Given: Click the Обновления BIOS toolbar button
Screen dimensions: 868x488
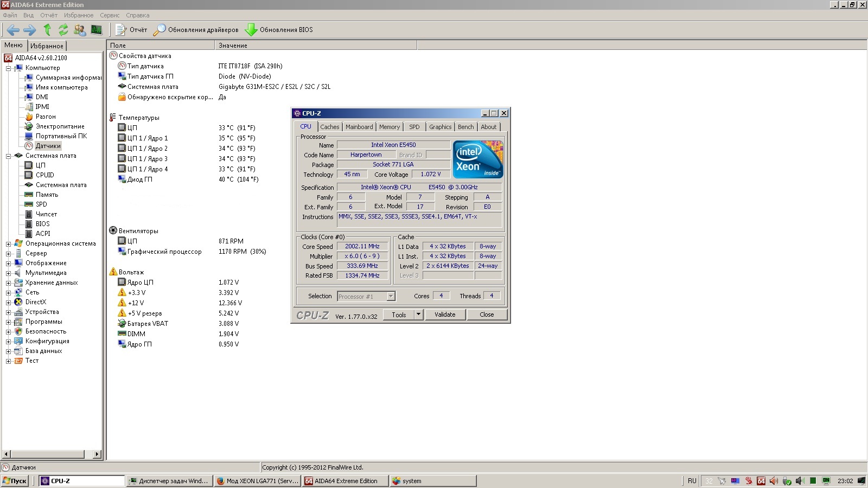Looking at the screenshot, I should tap(279, 30).
